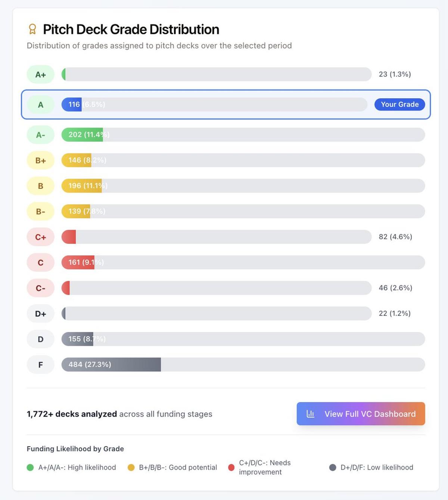This screenshot has height=500, width=448.
Task: Click the 1,772+ decks analyzed text
Action: pyautogui.click(x=72, y=414)
